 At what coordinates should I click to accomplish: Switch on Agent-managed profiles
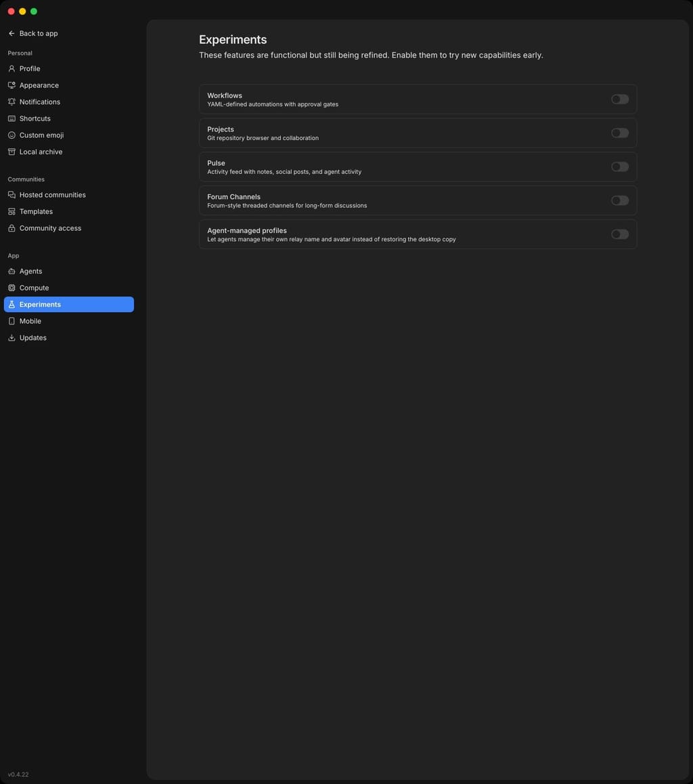(619, 234)
